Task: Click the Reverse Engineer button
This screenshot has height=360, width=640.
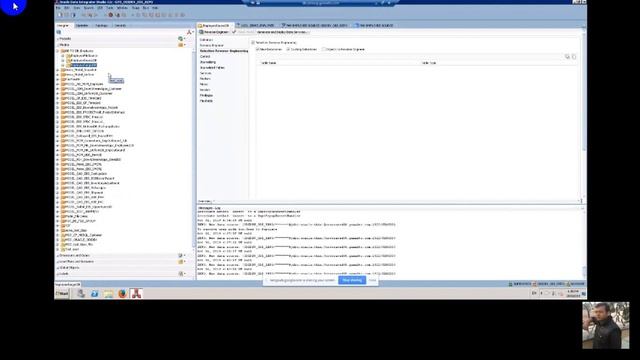Action: pyautogui.click(x=213, y=32)
